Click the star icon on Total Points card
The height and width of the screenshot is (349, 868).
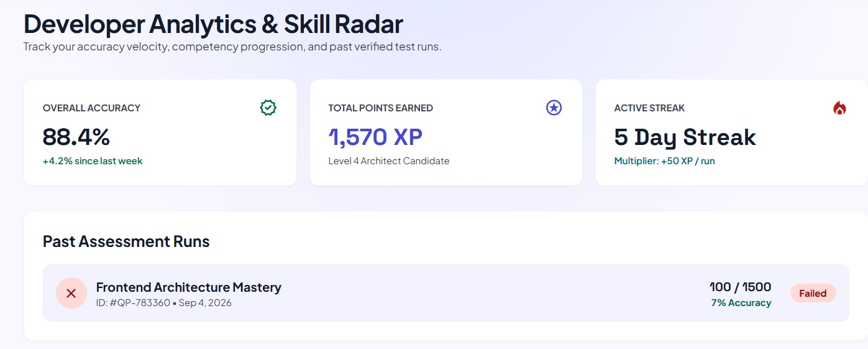pos(554,108)
